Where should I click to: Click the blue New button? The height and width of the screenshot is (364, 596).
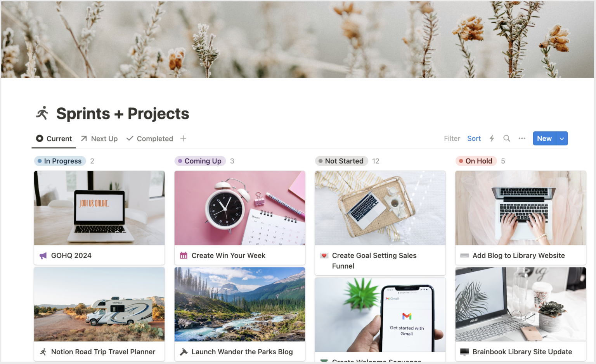point(544,138)
